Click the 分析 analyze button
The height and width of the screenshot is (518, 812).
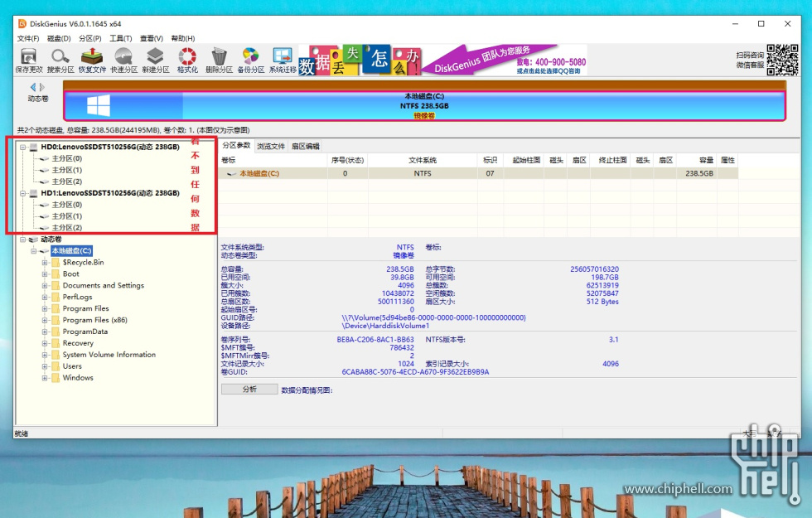pos(249,389)
